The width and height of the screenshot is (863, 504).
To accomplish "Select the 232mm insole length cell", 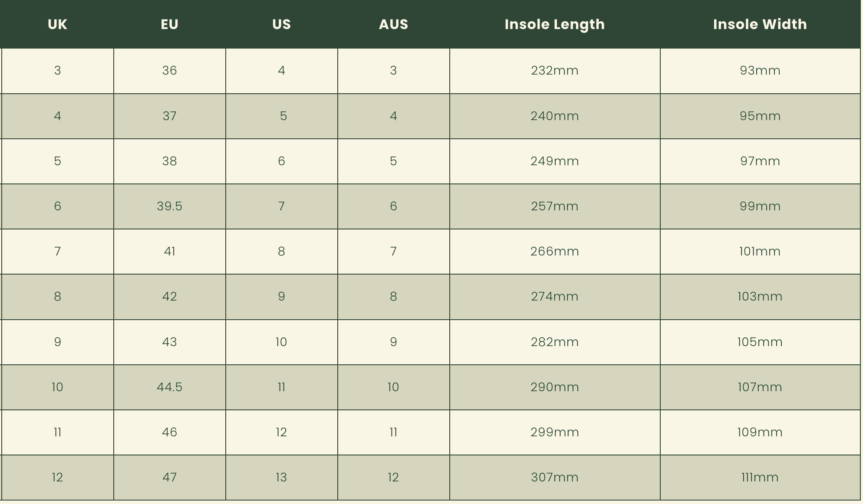I will [x=554, y=71].
